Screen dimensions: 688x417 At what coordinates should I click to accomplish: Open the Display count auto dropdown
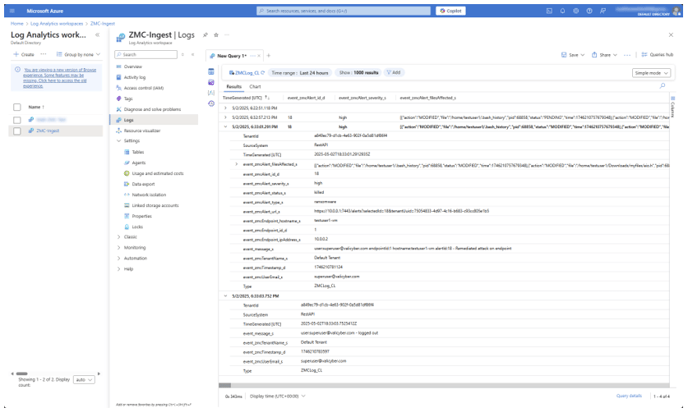pos(84,380)
